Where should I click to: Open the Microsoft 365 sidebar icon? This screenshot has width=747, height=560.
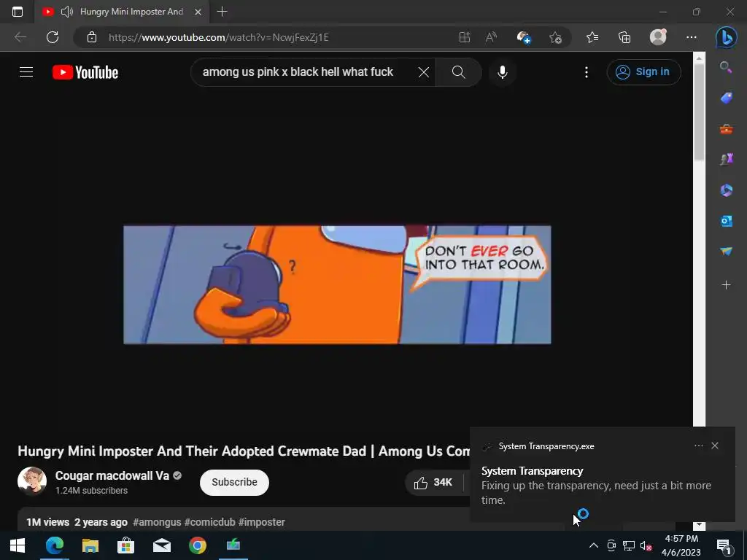[x=726, y=190]
